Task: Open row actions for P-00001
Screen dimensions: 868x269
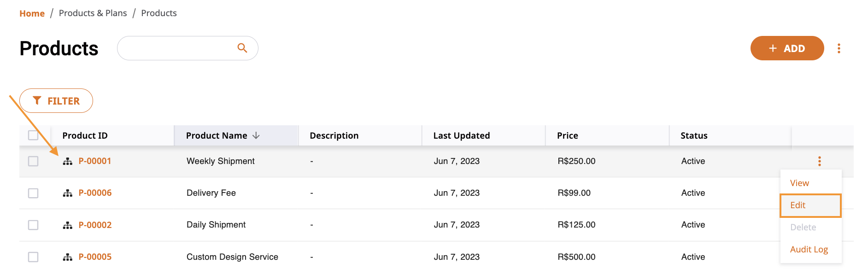Action: (x=819, y=161)
